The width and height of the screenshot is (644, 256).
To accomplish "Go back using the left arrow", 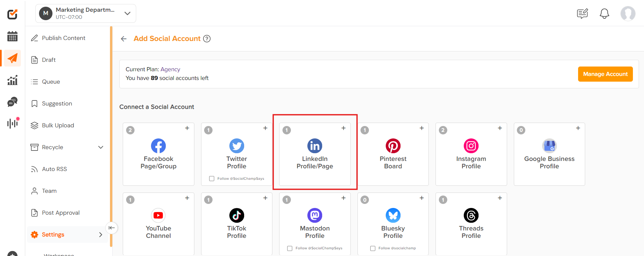I will [x=124, y=39].
